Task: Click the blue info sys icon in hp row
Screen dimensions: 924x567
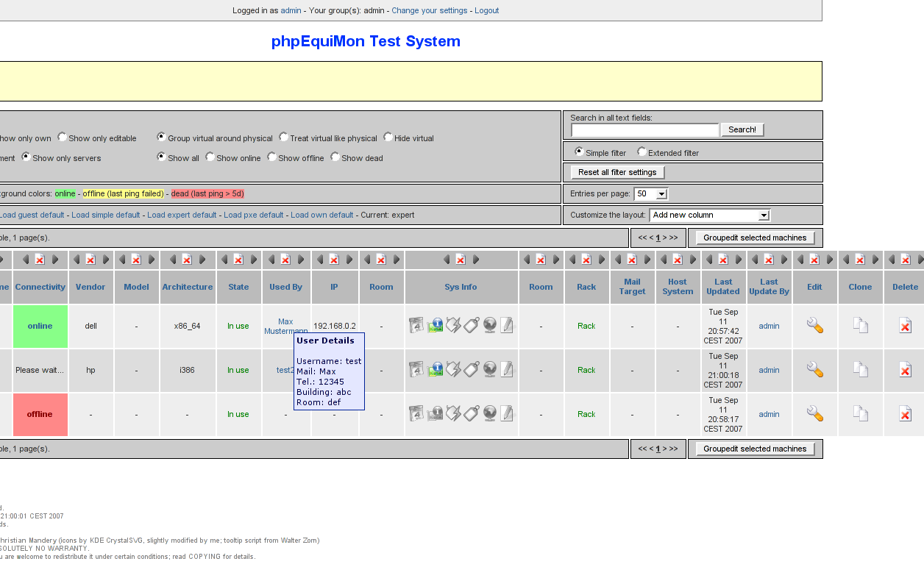Action: pyautogui.click(x=436, y=370)
